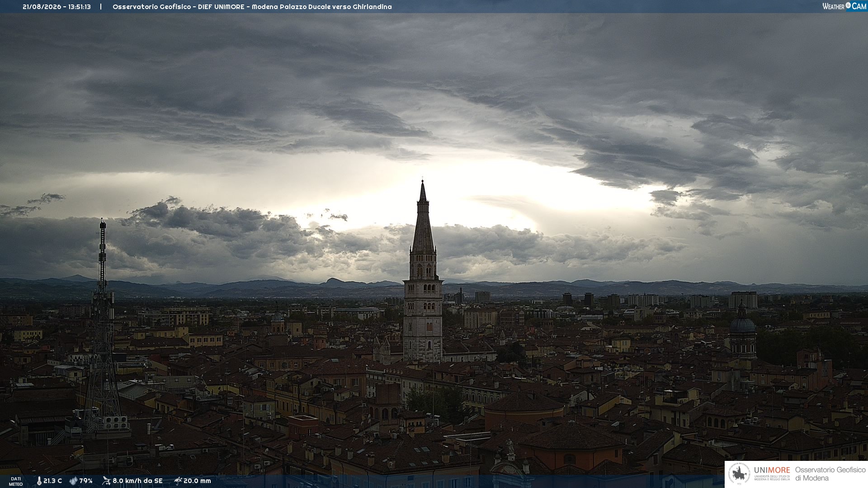
Task: Click the UNIMORE wordmark in the corner logo
Action: tap(772, 470)
